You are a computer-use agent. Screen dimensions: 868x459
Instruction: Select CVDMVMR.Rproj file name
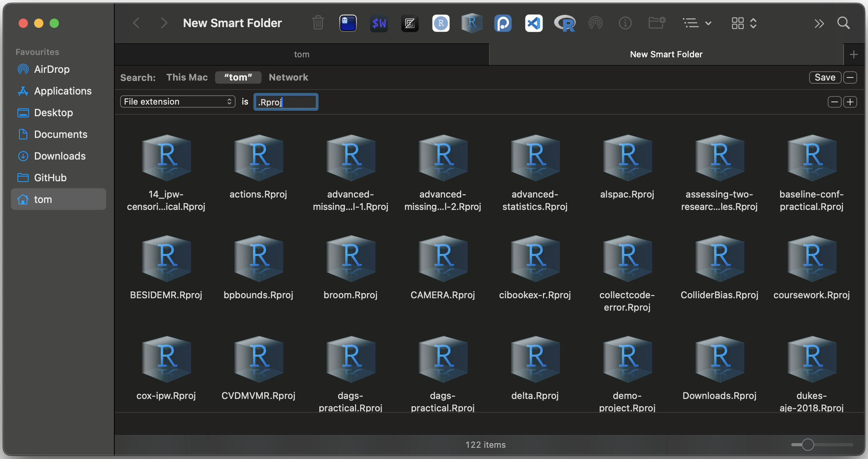coord(258,396)
